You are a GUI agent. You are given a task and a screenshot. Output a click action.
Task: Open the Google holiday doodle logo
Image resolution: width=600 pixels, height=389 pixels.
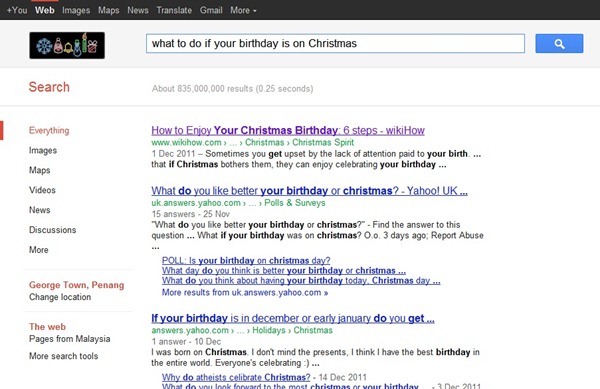tap(67, 46)
